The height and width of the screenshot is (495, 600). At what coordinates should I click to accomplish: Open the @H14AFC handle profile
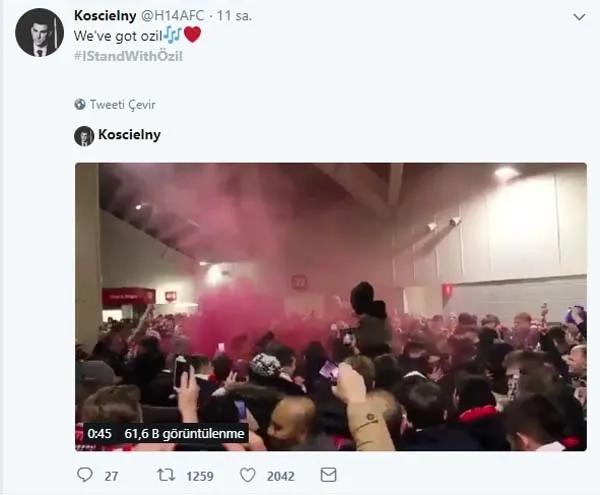tap(173, 16)
